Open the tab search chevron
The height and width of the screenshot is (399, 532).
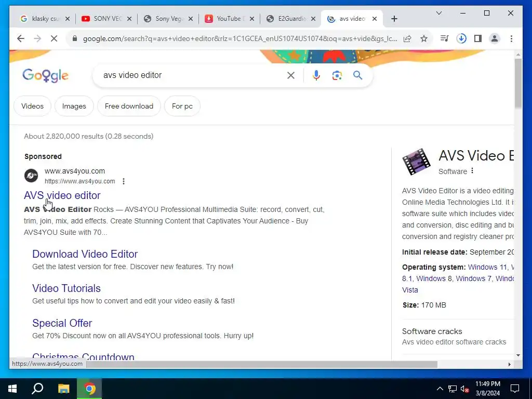(438, 13)
